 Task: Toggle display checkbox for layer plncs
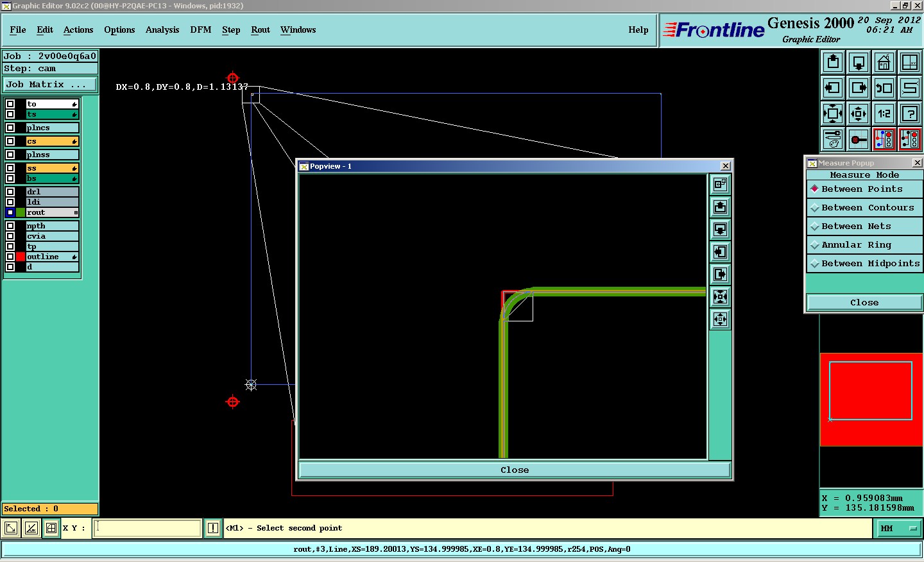[10, 128]
